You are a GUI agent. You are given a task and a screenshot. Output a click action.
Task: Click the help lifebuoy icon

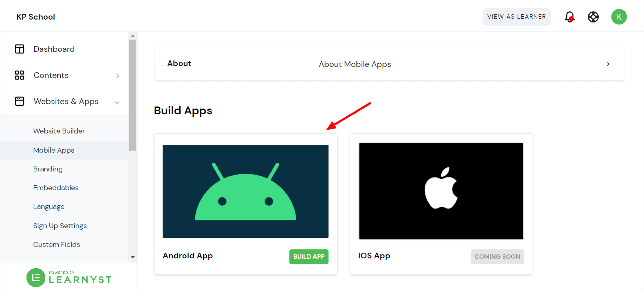[x=593, y=17]
